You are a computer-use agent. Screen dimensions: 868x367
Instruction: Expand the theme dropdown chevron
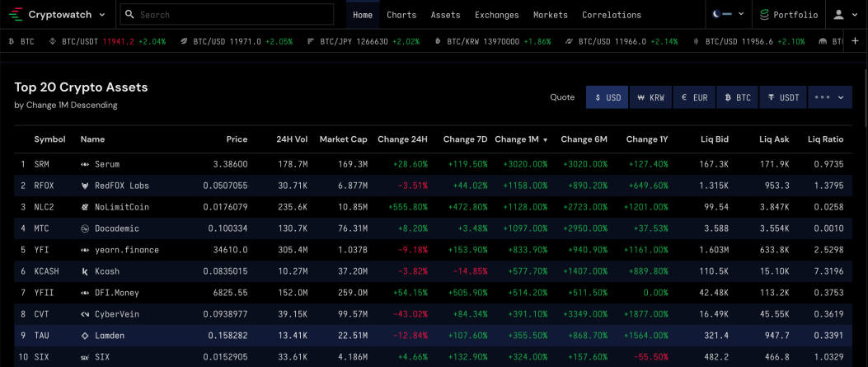[741, 14]
